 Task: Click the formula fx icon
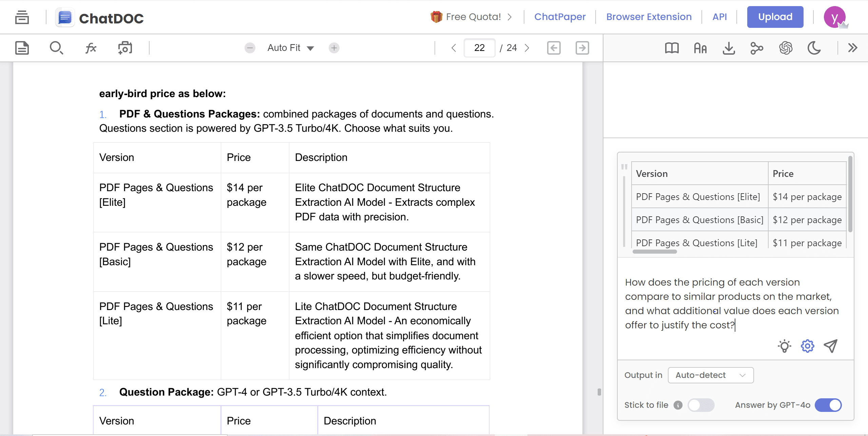coord(91,48)
